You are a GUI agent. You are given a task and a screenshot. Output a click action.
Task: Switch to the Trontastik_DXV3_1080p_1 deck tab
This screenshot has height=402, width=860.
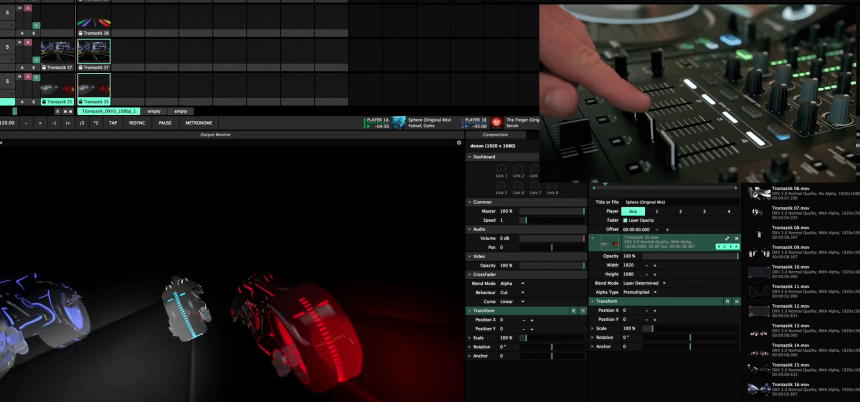pos(109,111)
